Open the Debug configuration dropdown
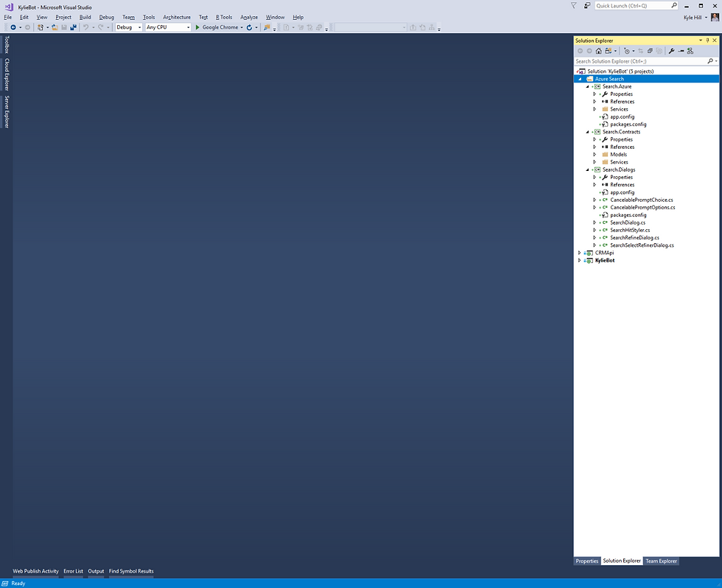722x588 pixels. click(x=128, y=27)
